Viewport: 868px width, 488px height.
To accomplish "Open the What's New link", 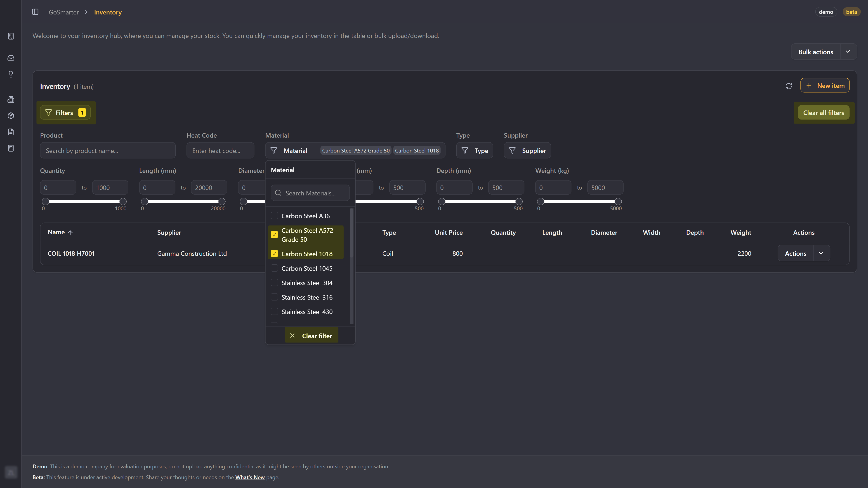I will (250, 477).
